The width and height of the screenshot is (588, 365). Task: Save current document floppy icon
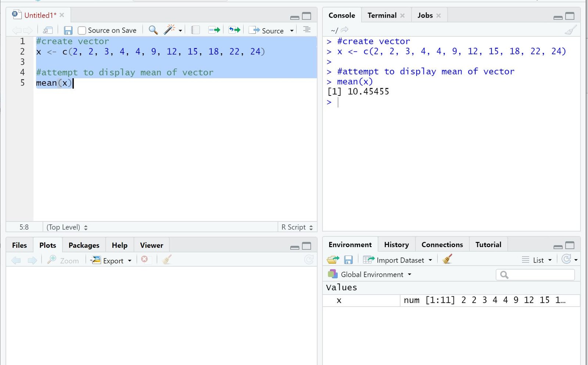click(68, 30)
